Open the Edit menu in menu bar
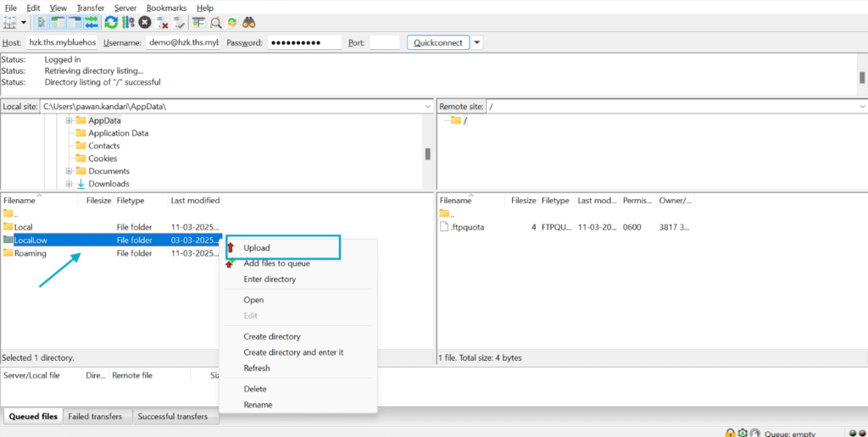Viewport: 868px width, 437px height. (33, 8)
